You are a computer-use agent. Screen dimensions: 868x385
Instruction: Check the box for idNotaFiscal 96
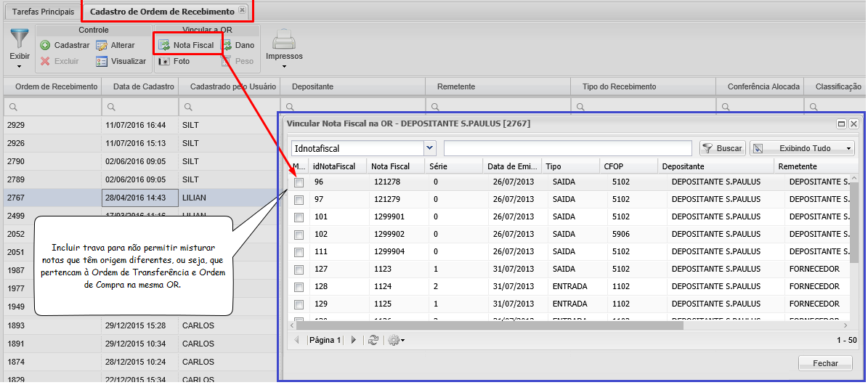(299, 182)
